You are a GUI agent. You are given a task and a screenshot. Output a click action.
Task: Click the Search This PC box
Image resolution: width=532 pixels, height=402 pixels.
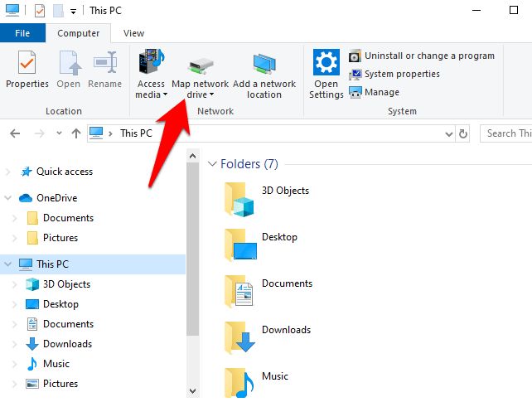tap(506, 133)
